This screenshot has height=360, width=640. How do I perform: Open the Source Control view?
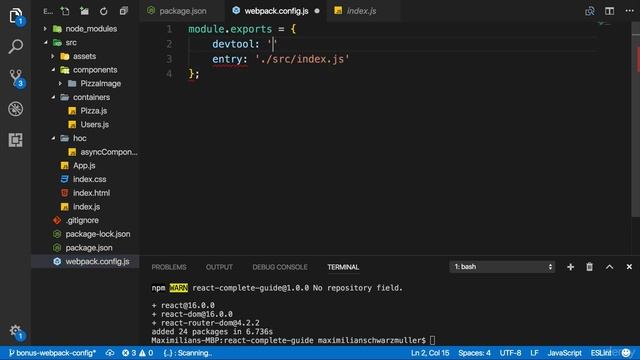[16, 78]
